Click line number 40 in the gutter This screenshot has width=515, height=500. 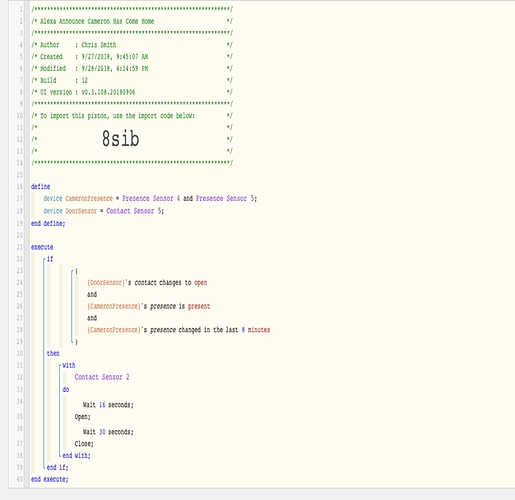[x=20, y=479]
